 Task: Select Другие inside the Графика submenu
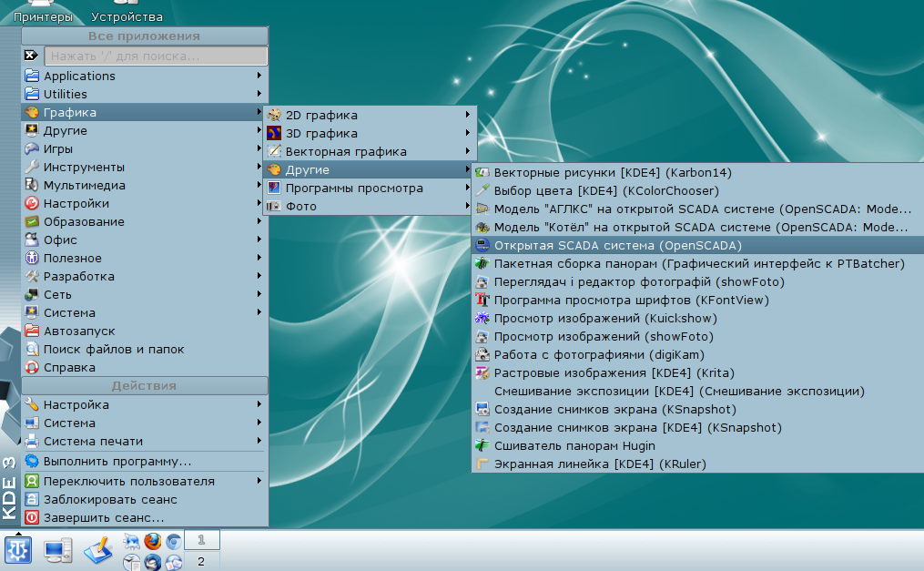click(370, 169)
